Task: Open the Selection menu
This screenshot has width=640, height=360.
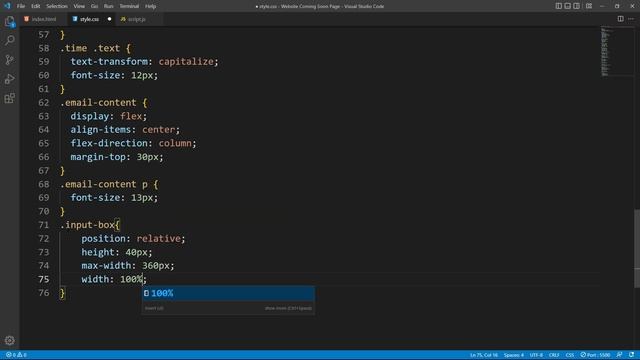Action: tap(57, 6)
